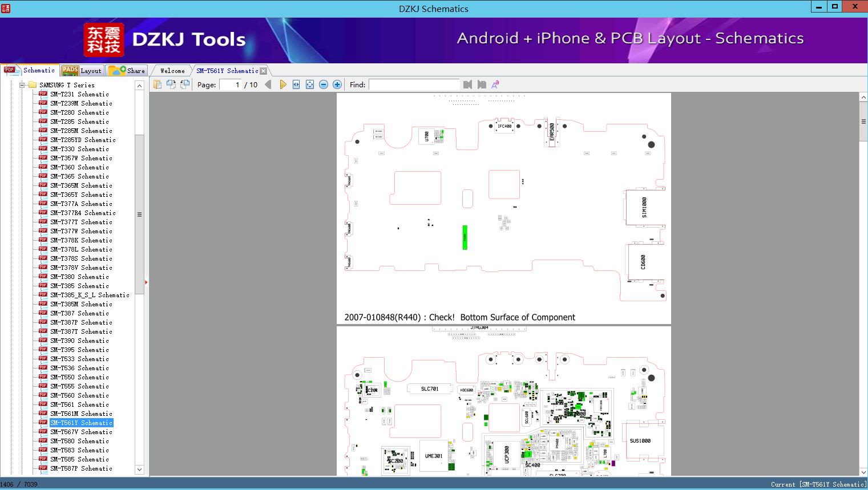Select SM-T395 Schematic
The image size is (868, 490).
click(79, 350)
